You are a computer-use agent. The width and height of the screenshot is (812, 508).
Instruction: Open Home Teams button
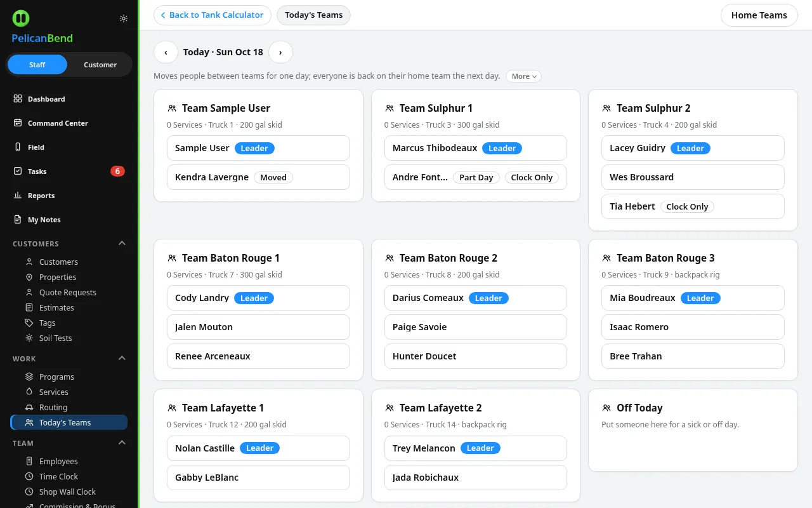point(759,15)
